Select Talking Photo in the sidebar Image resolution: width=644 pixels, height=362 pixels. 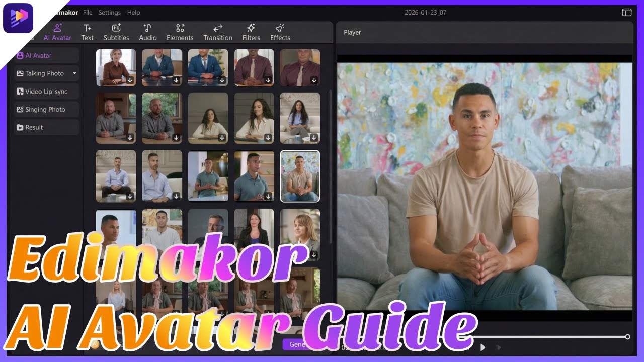(46, 73)
